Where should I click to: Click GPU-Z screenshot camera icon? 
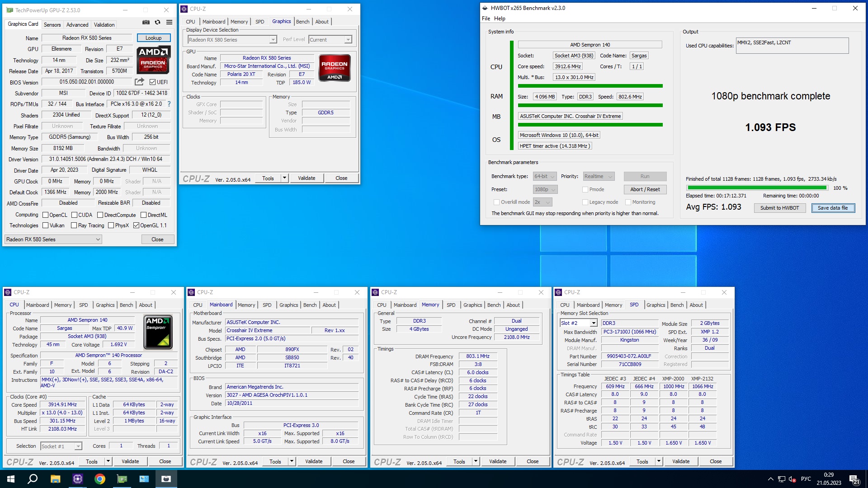pyautogui.click(x=146, y=22)
